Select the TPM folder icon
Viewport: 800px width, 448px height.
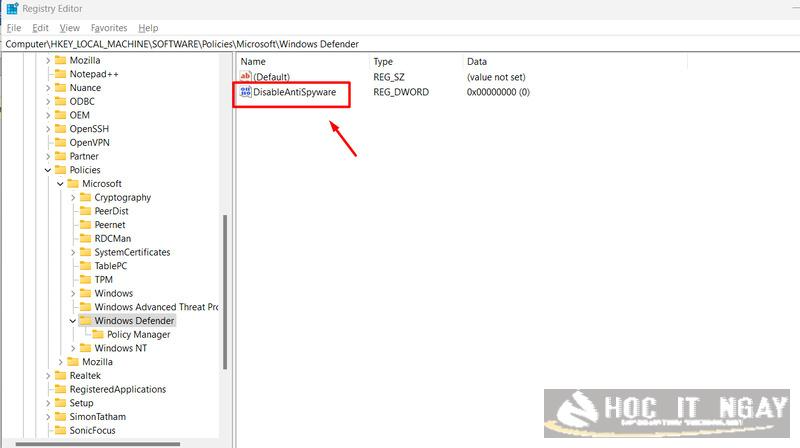coord(86,280)
